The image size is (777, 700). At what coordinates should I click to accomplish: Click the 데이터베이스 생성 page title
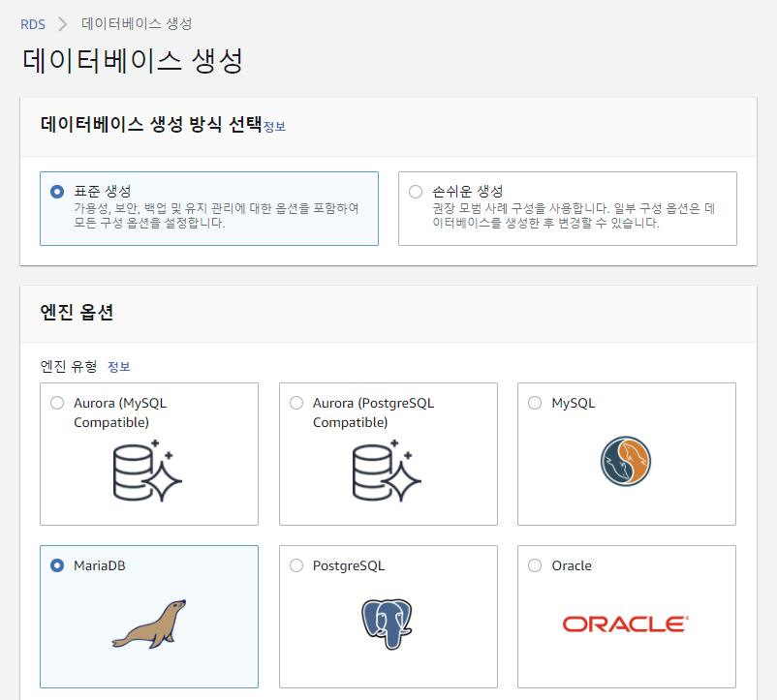(x=133, y=61)
